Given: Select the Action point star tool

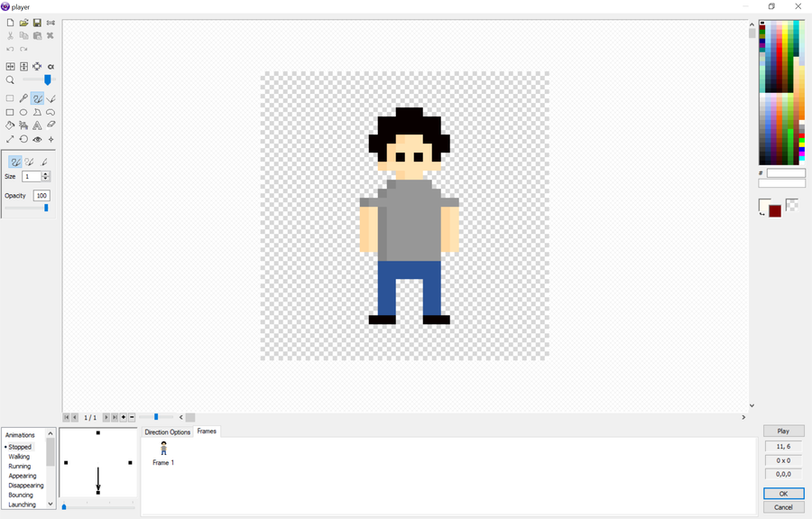Looking at the screenshot, I should (51, 139).
